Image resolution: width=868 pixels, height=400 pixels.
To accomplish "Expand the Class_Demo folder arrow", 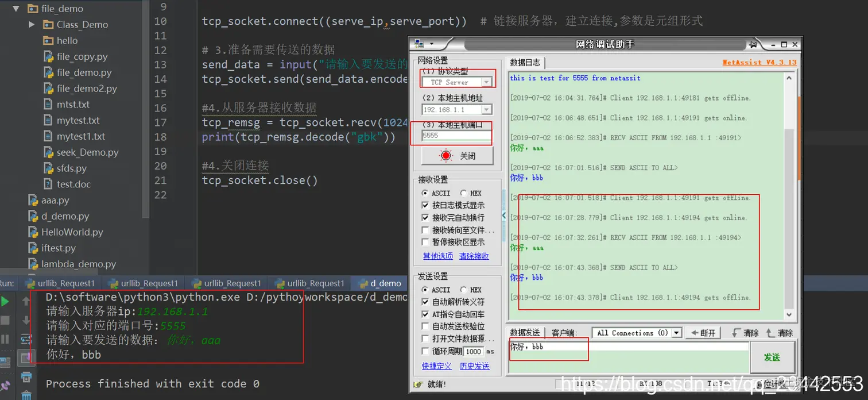I will 32,25.
